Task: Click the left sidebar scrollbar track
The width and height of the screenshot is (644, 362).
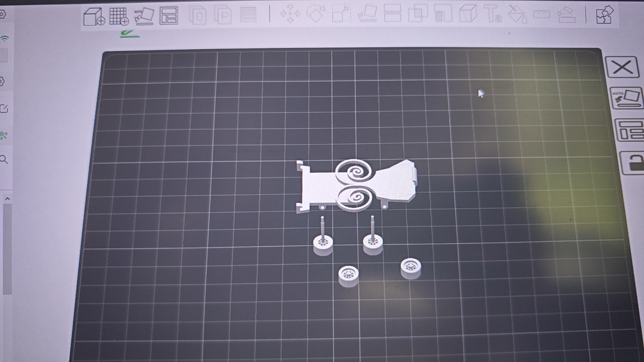Action: [7, 250]
